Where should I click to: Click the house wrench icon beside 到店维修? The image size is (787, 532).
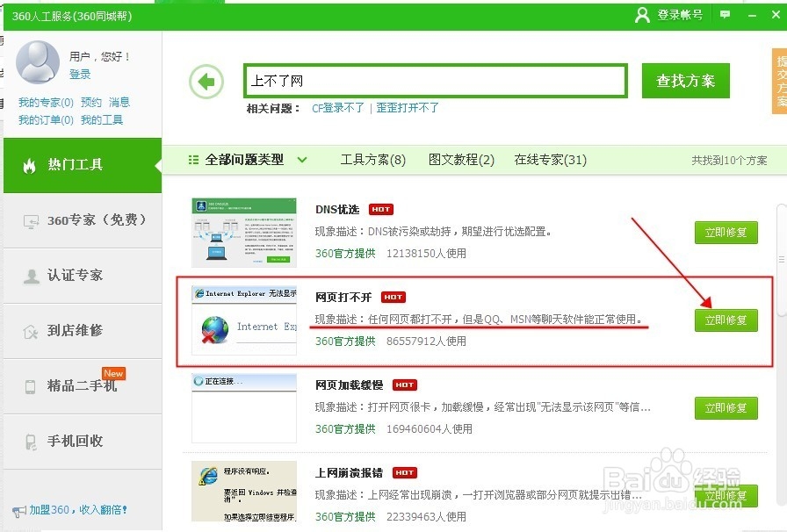pos(31,331)
